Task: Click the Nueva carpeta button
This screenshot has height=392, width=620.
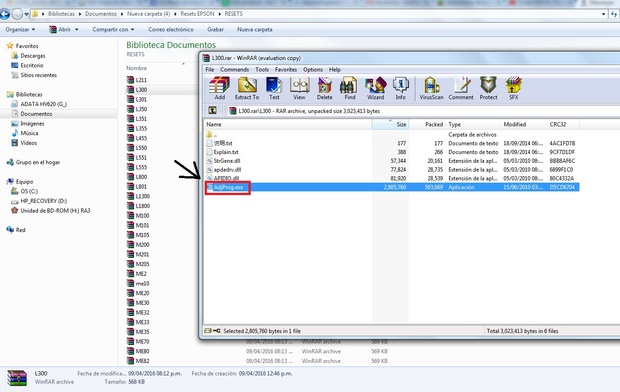Action: (x=255, y=30)
